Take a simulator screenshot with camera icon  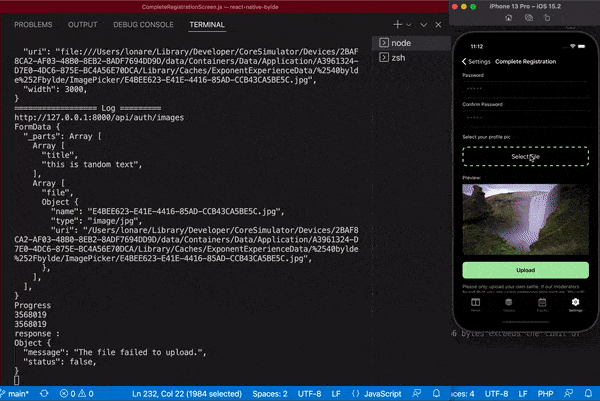point(529,18)
